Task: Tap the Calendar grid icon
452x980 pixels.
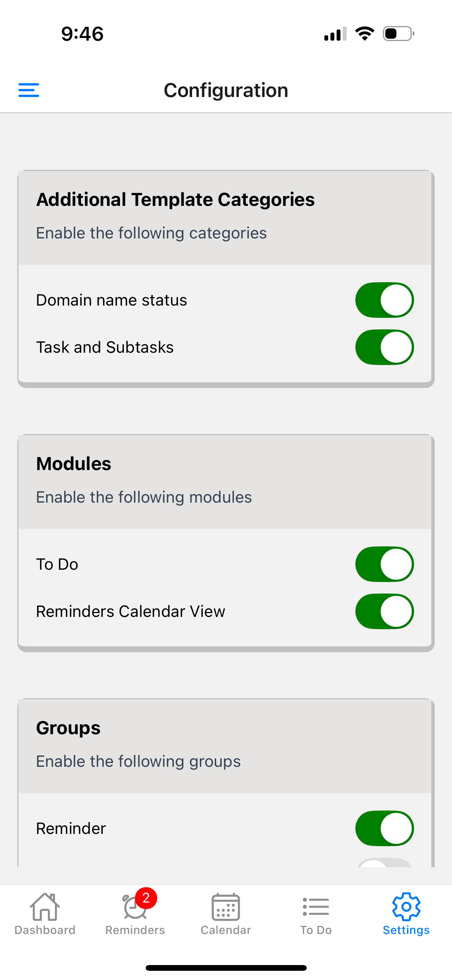Action: click(x=226, y=907)
